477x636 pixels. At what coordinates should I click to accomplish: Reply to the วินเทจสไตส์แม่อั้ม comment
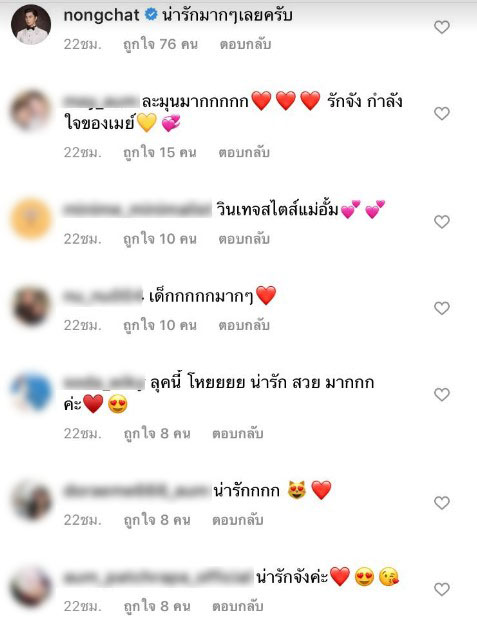[x=244, y=239]
